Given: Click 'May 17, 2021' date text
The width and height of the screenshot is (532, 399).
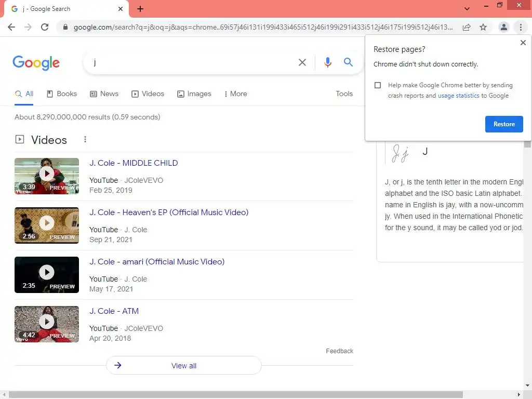Looking at the screenshot, I should point(111,289).
